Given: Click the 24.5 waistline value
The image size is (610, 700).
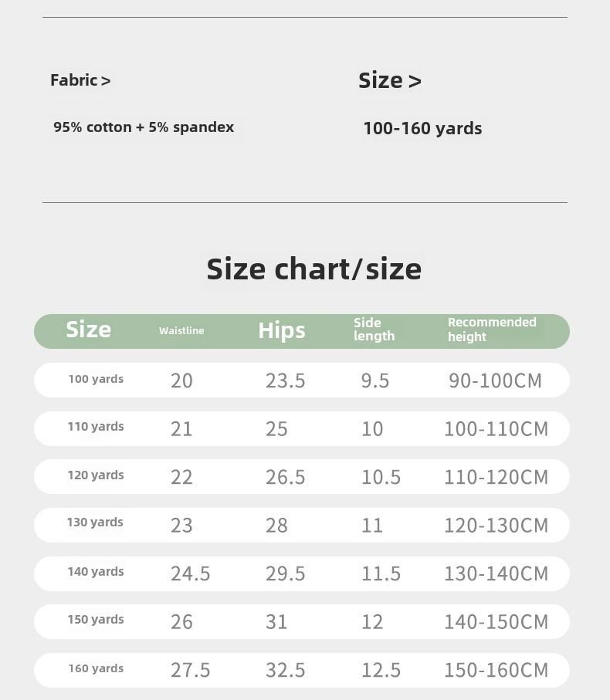Looking at the screenshot, I should 190,573.
